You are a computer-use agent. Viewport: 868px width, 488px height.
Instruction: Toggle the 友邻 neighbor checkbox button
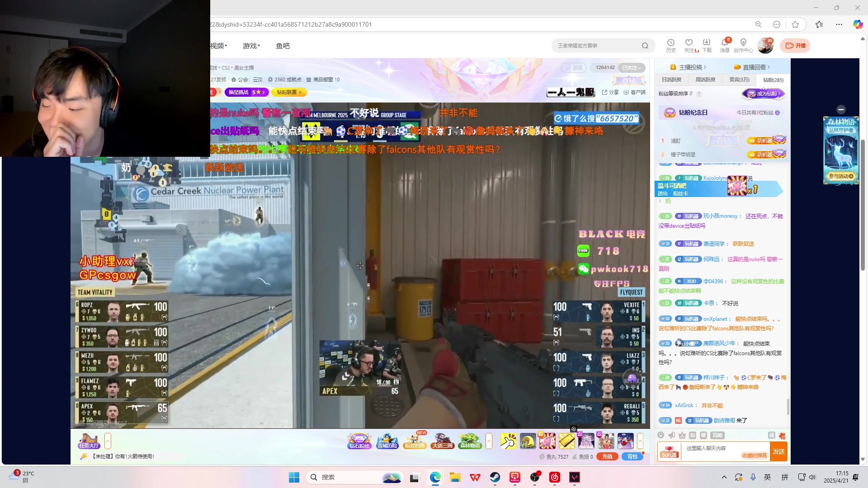tap(573, 68)
